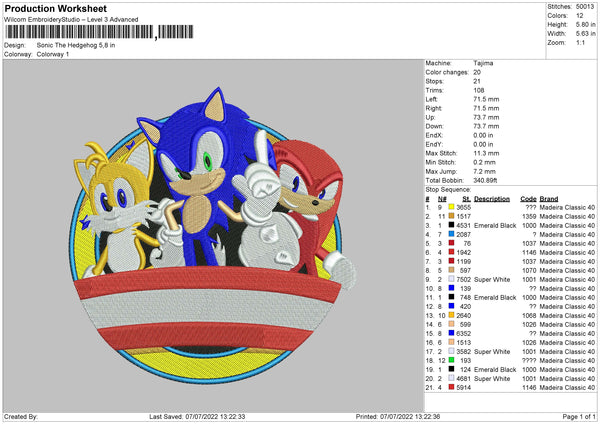Click the Stop Sequence heading
This screenshot has width=600, height=424.
(448, 190)
